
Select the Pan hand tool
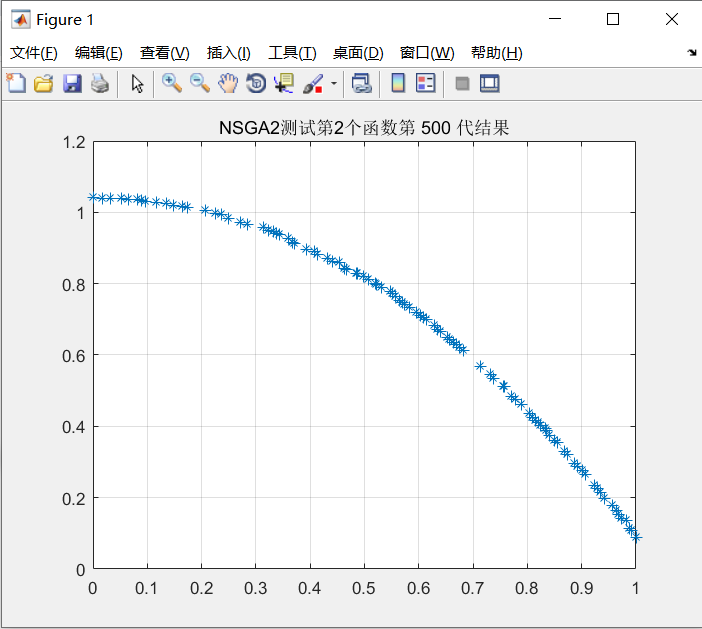[228, 83]
